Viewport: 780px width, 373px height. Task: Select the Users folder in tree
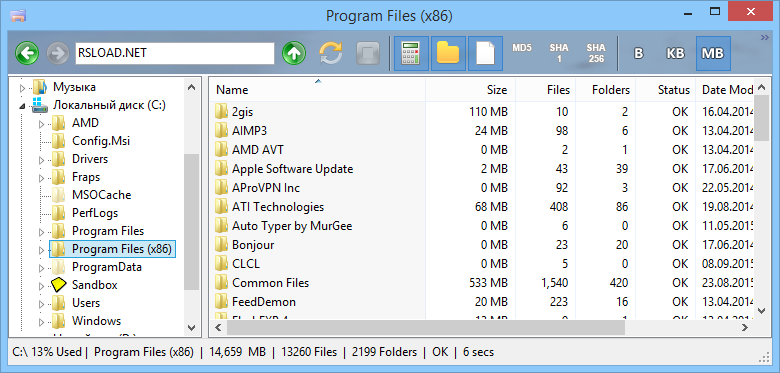(x=86, y=303)
